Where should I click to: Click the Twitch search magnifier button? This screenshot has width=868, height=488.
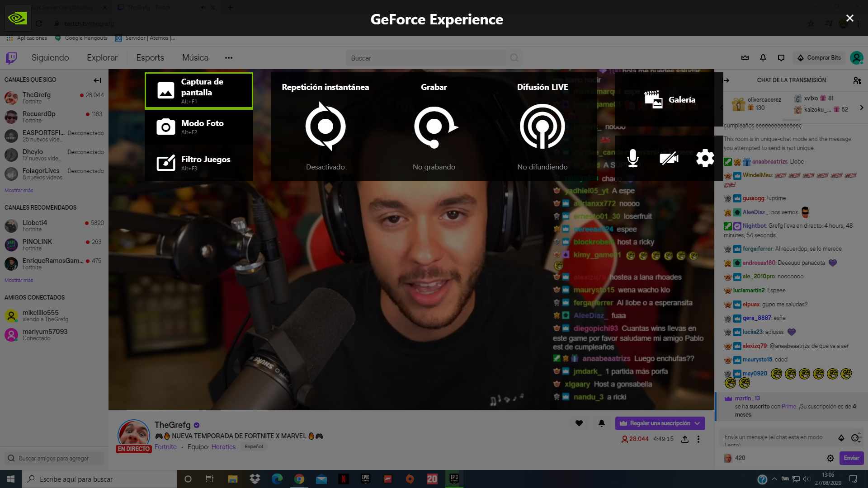tap(514, 58)
